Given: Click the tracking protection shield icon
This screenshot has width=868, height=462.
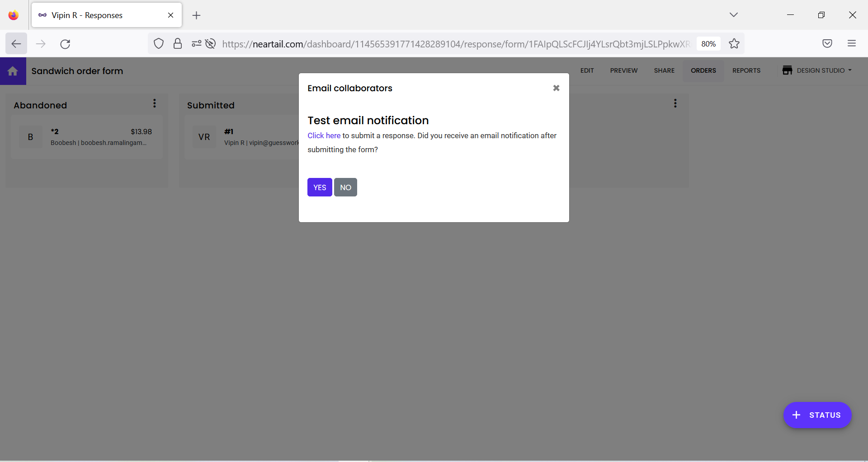Looking at the screenshot, I should pyautogui.click(x=159, y=44).
